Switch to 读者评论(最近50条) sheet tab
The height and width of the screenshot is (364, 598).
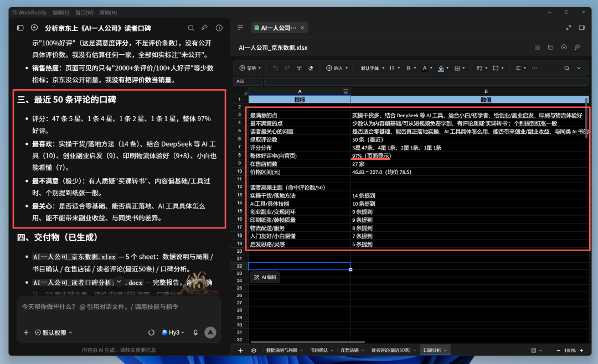point(391,350)
